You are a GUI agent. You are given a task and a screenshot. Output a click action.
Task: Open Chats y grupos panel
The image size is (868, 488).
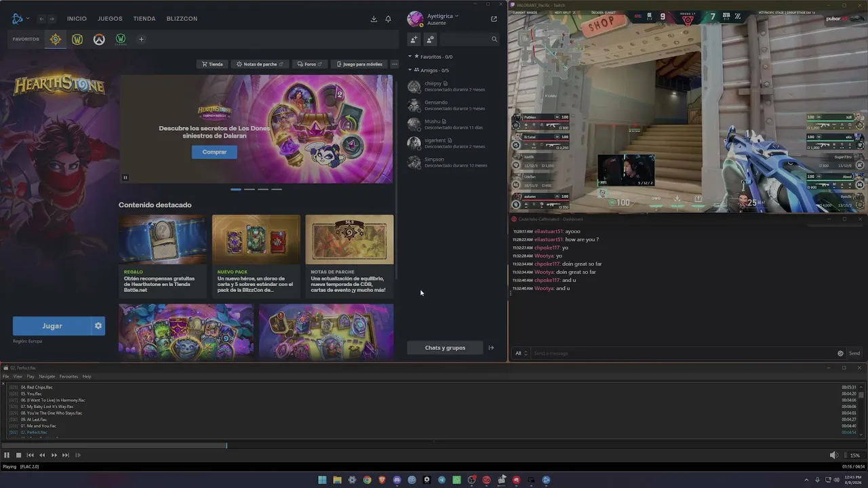coord(445,348)
